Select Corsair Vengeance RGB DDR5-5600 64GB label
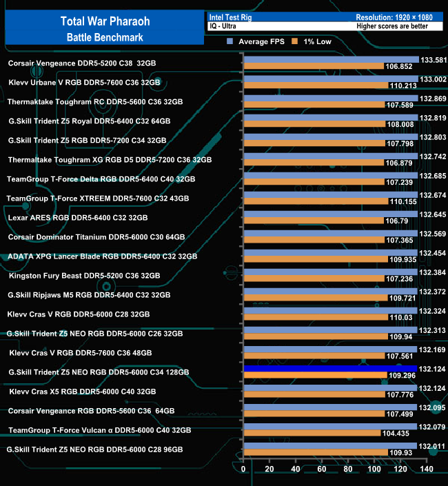This screenshot has height=486, width=448. (91, 411)
